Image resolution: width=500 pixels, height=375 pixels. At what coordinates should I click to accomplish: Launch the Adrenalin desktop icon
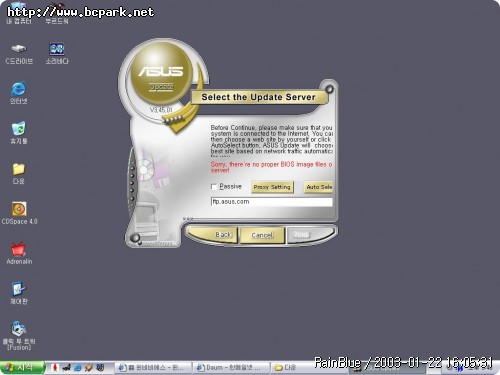click(x=19, y=253)
